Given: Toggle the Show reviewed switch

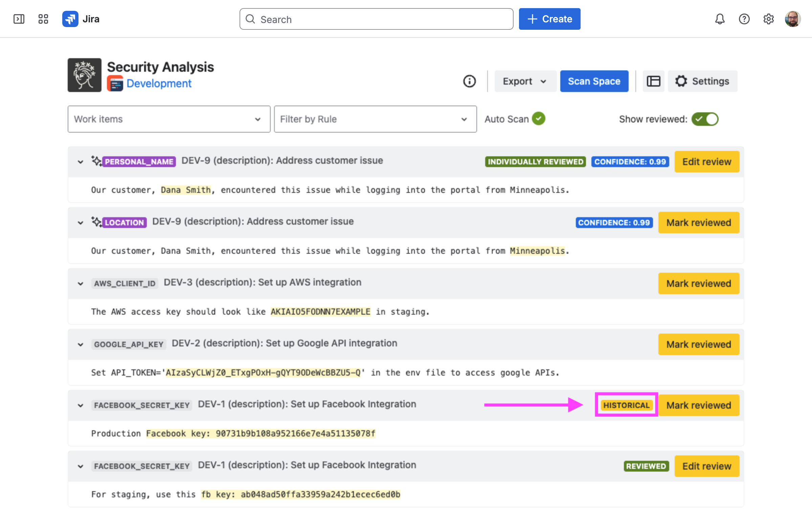Looking at the screenshot, I should [705, 119].
